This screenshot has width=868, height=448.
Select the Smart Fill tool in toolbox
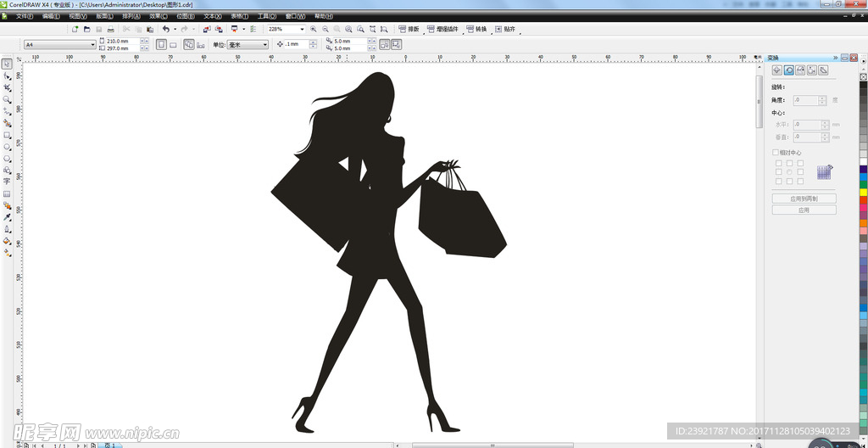[x=7, y=123]
